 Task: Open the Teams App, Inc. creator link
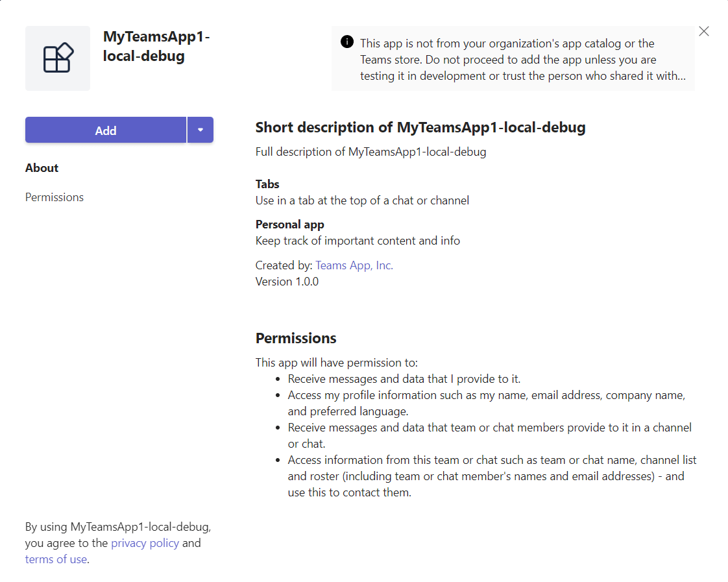[354, 265]
